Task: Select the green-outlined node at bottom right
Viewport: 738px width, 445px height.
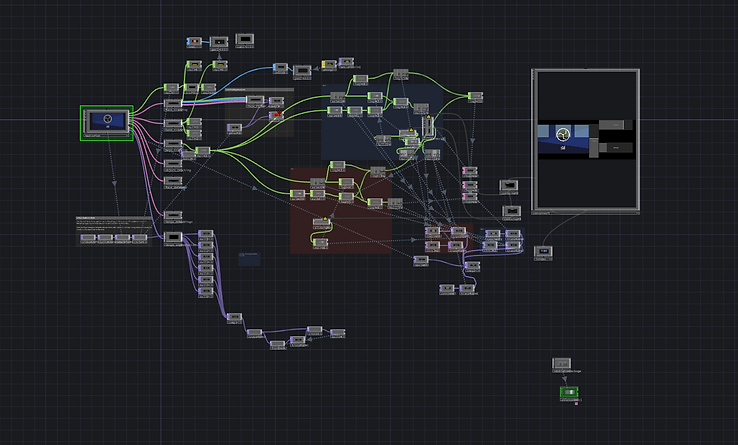Action: tap(569, 392)
